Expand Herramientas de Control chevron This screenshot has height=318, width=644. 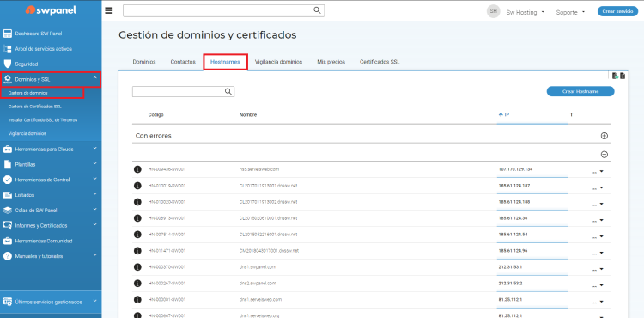point(94,178)
